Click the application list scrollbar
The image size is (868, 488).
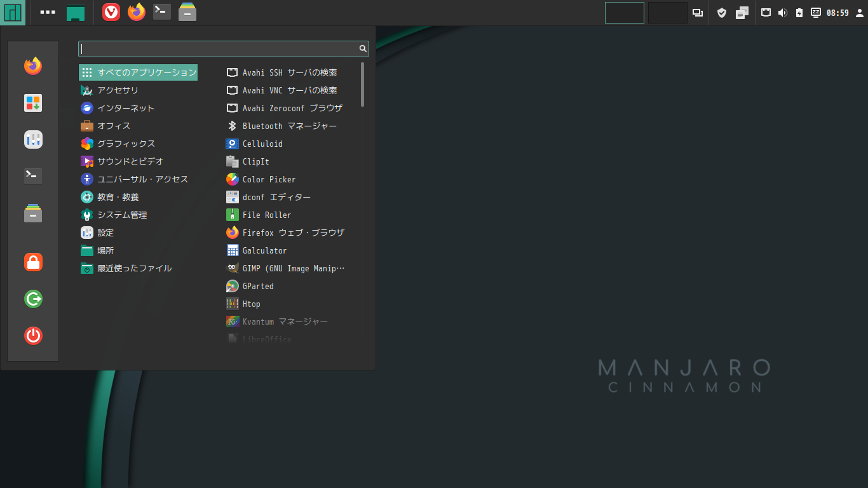pos(362,84)
